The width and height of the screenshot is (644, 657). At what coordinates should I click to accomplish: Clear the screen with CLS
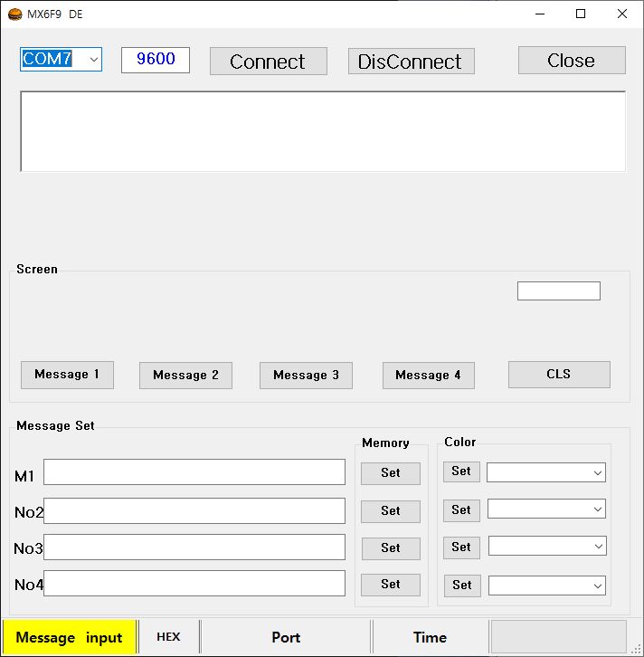click(559, 375)
